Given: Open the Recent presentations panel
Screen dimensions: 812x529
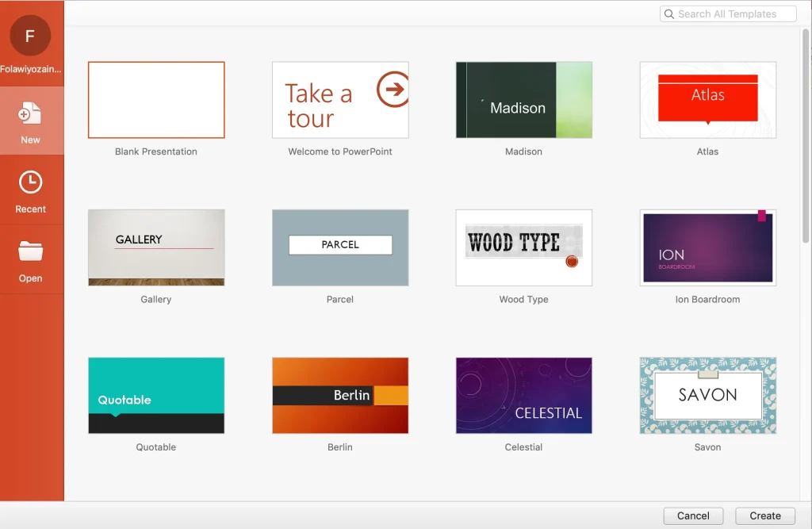Looking at the screenshot, I should coord(31,189).
